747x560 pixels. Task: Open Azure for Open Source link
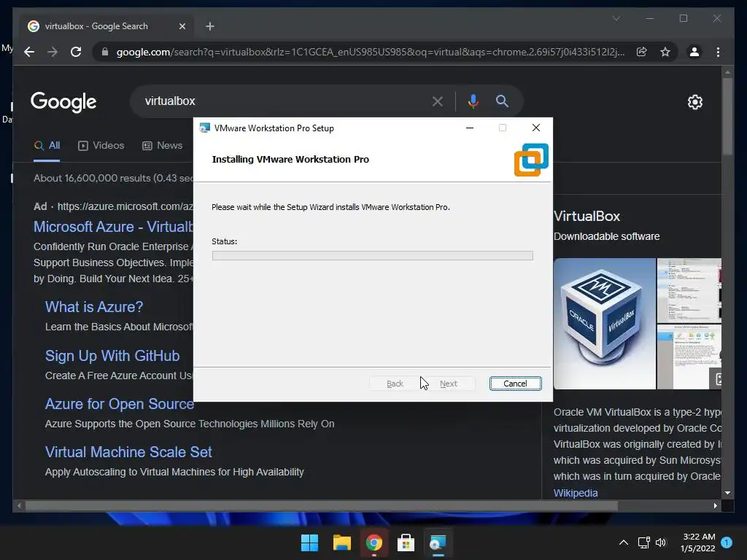click(120, 404)
